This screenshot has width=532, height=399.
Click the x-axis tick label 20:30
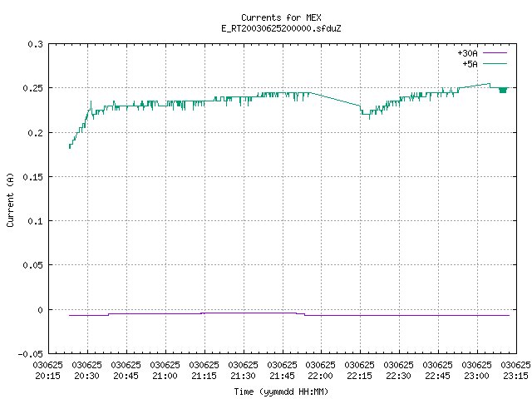86,376
